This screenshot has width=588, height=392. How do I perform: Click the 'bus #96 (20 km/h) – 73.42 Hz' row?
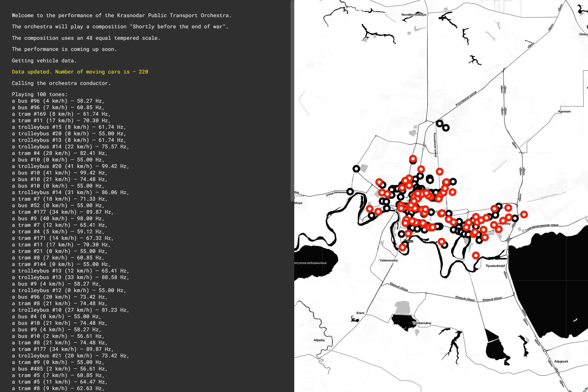point(60,297)
